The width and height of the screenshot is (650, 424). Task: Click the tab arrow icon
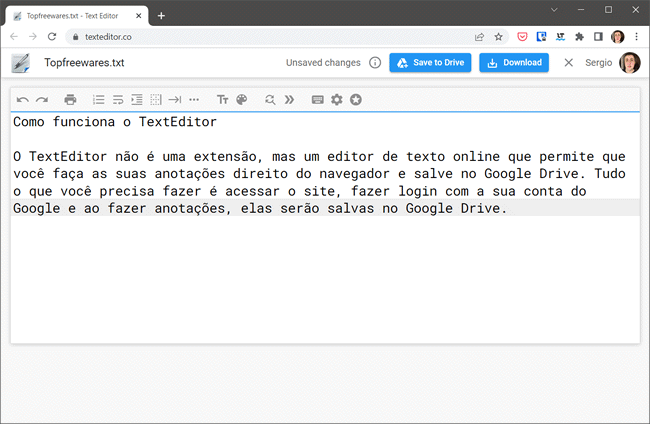pyautogui.click(x=175, y=100)
